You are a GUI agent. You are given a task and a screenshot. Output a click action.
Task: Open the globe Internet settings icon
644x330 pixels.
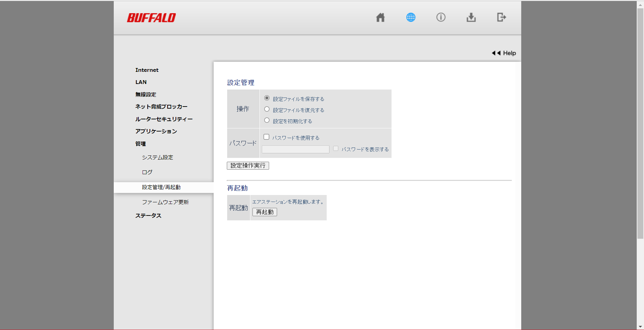[x=411, y=17]
